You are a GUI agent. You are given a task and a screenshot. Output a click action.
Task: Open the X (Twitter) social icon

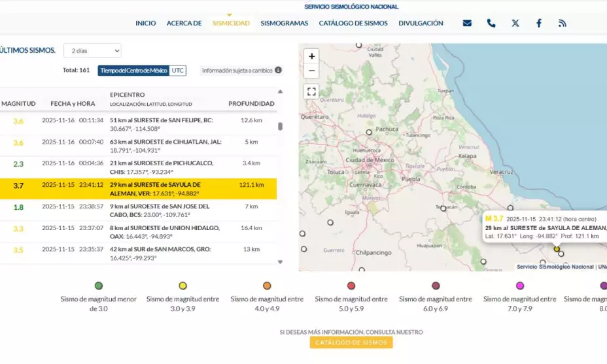(x=515, y=24)
